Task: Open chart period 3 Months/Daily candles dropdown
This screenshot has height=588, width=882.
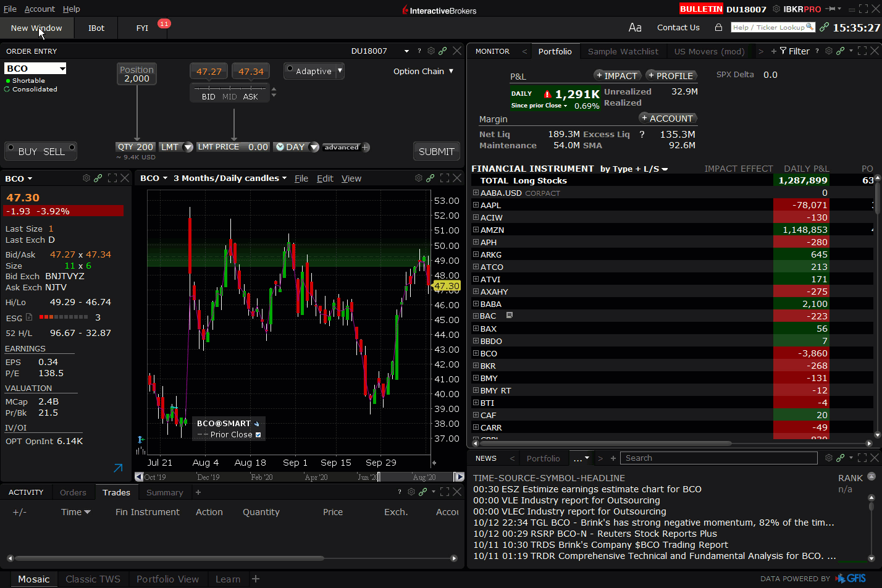Action: pyautogui.click(x=230, y=178)
